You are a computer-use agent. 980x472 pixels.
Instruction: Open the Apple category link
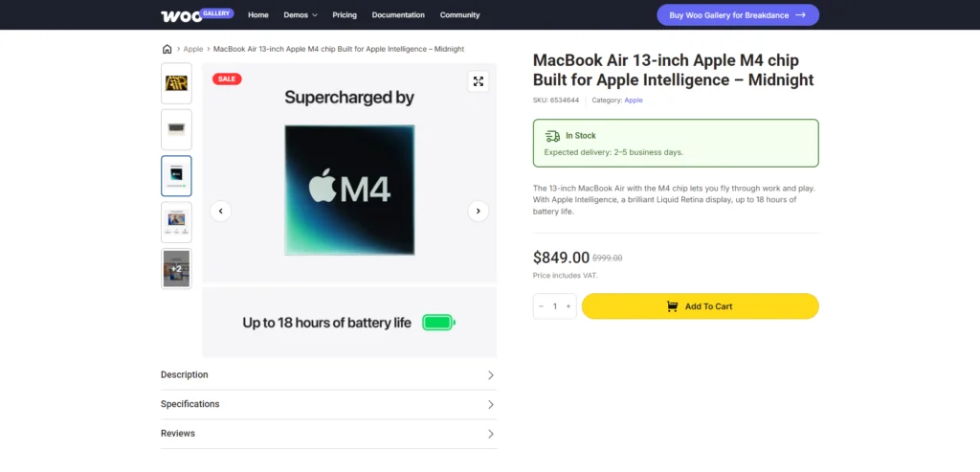point(634,100)
